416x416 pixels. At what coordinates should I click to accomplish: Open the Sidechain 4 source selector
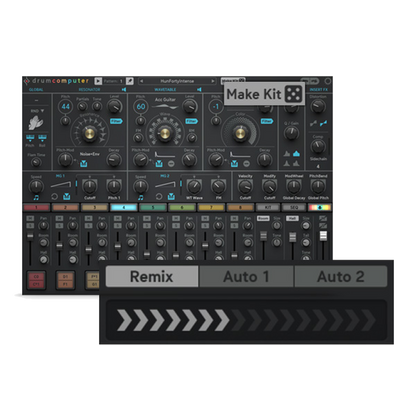click(318, 166)
